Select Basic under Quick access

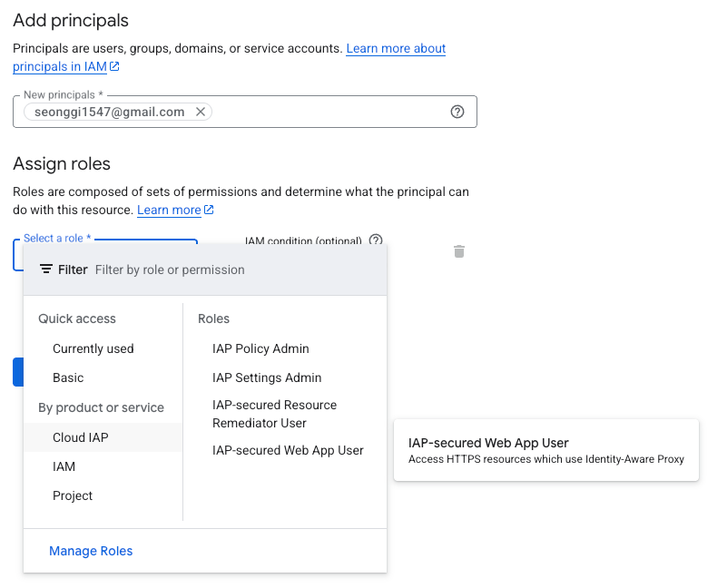(x=68, y=377)
